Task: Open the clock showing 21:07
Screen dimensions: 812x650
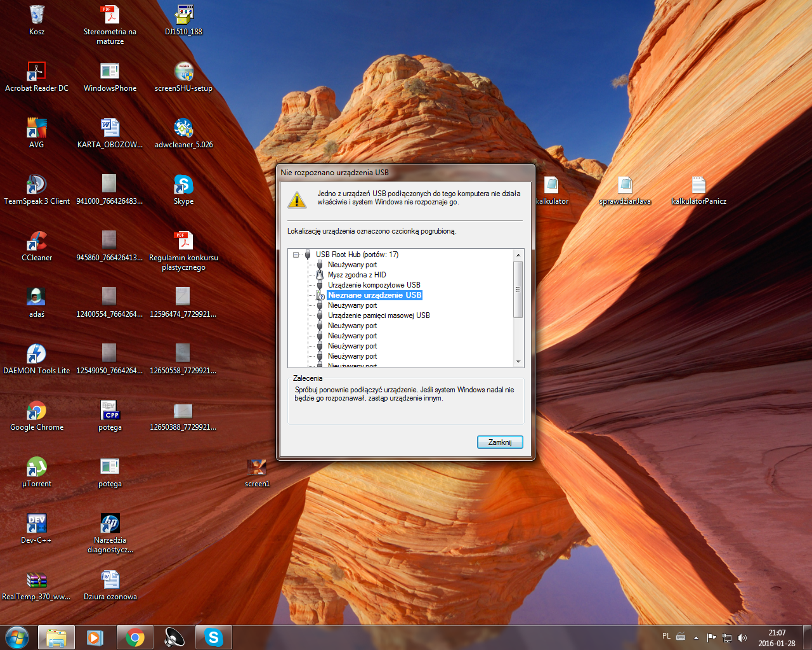Action: coord(776,638)
